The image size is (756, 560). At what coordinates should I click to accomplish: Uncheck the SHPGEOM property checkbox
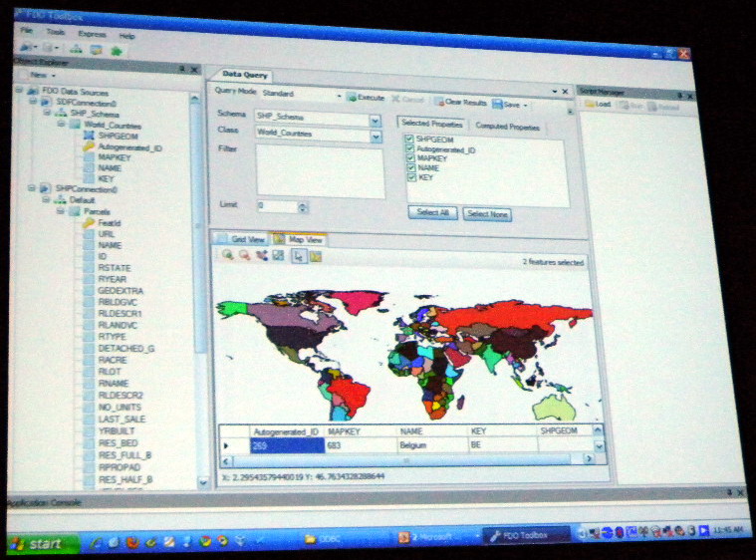point(409,141)
